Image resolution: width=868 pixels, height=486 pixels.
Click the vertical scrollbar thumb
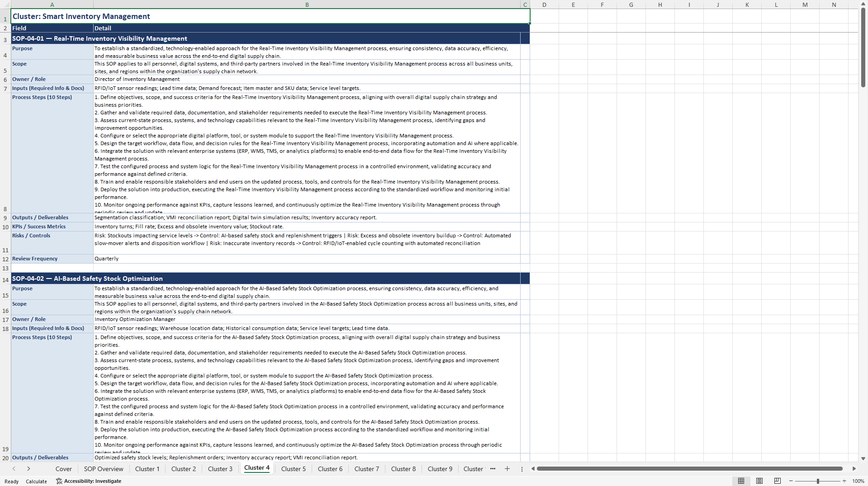click(x=863, y=47)
